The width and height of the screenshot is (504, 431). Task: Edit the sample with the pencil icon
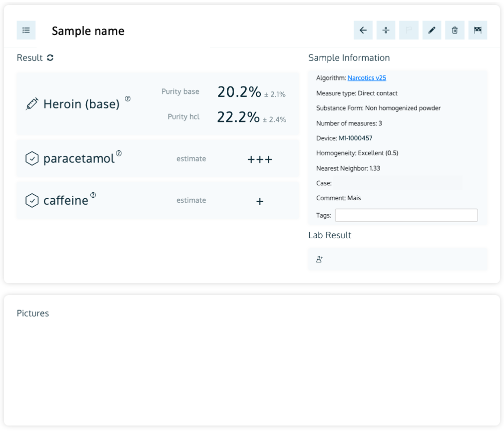[432, 30]
